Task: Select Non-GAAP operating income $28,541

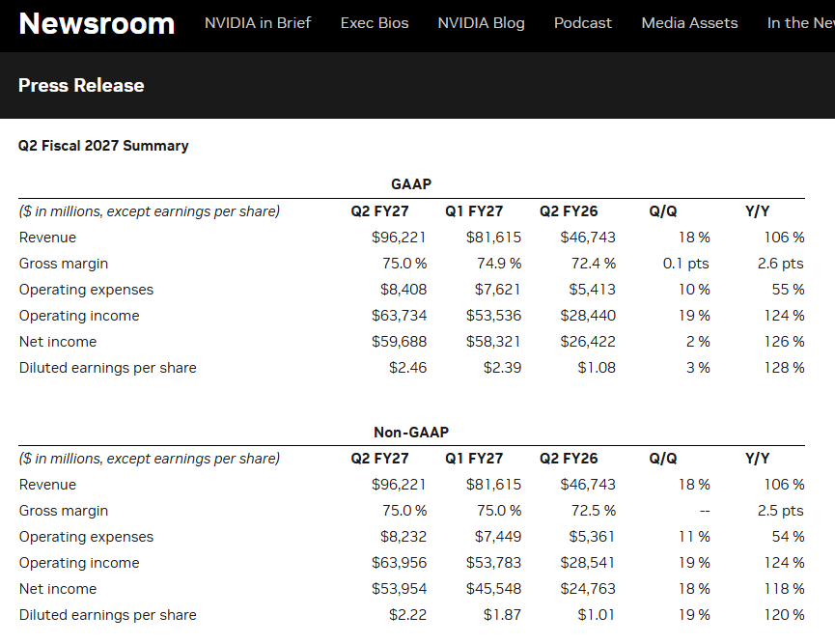Action: click(588, 563)
